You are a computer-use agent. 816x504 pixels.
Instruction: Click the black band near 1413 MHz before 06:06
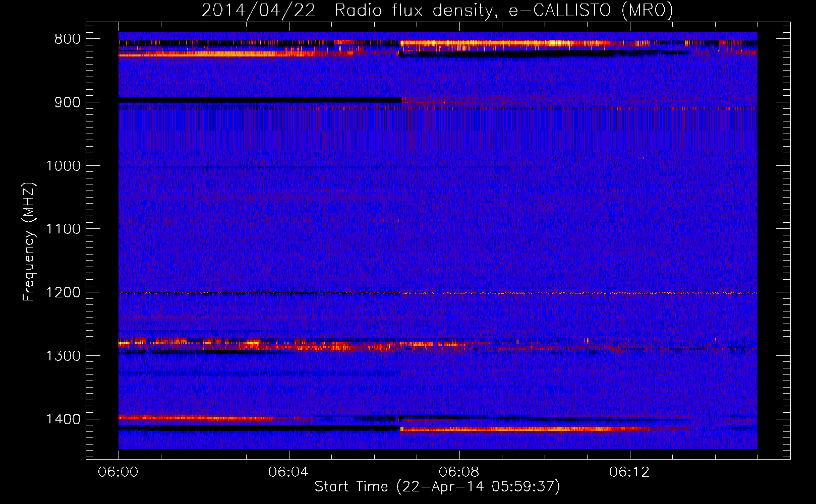coord(259,428)
